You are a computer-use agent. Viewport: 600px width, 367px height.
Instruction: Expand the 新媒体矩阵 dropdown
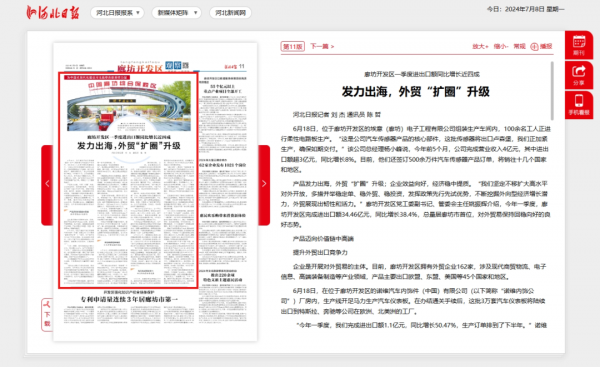tap(176, 13)
